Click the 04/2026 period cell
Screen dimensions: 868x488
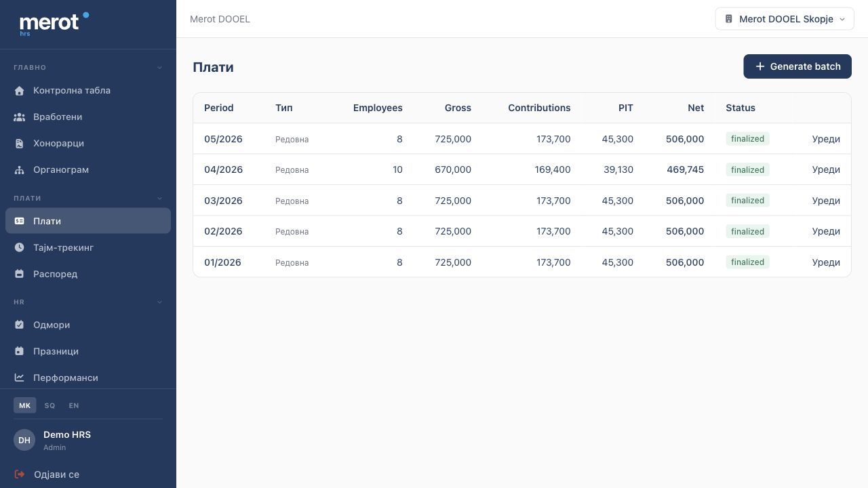(223, 170)
